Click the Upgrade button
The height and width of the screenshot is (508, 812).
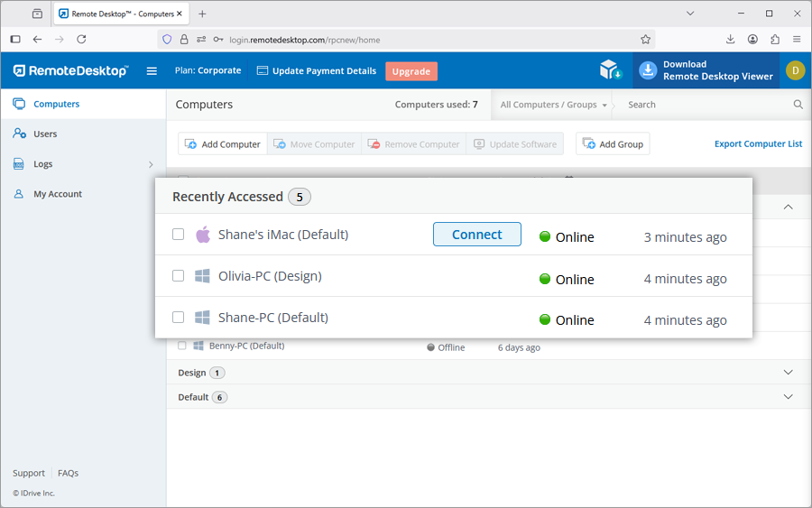coord(411,71)
